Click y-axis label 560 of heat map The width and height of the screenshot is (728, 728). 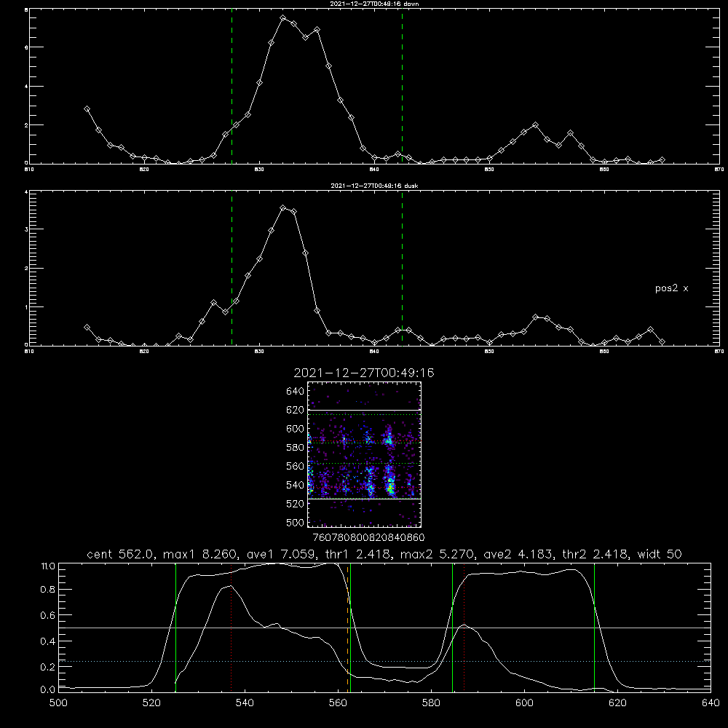point(295,466)
